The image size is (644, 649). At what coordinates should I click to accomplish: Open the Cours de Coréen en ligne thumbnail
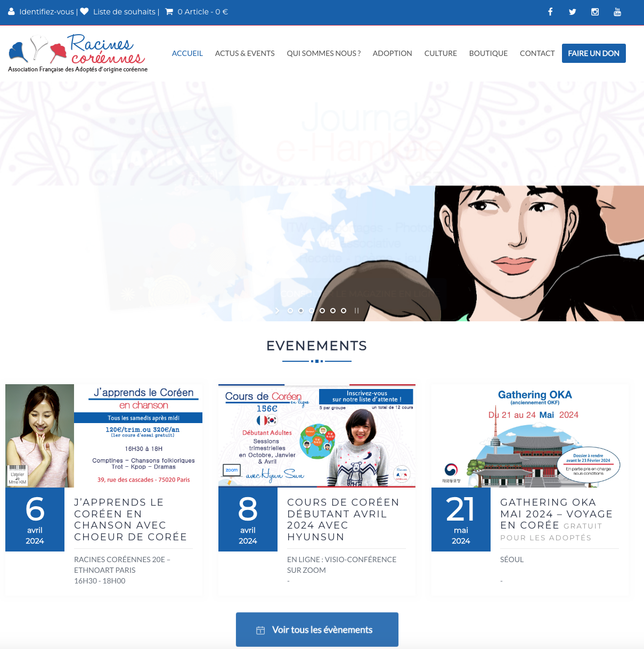[317, 436]
